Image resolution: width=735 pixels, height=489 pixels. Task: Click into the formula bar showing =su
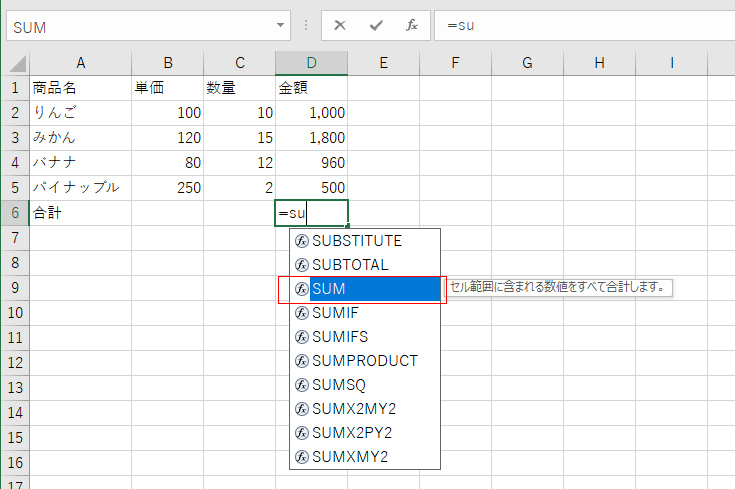pos(585,25)
